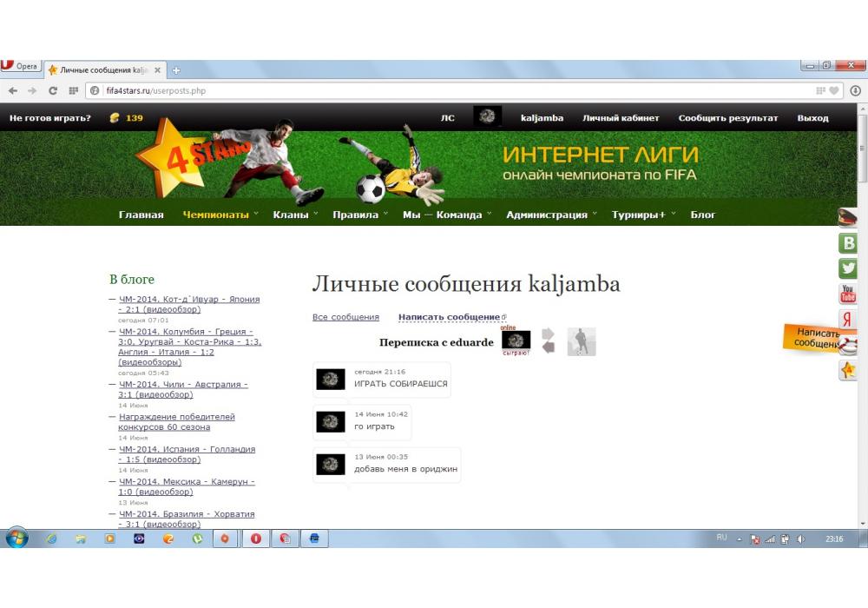Open the Windows Start button
The image size is (868, 608).
(17, 539)
